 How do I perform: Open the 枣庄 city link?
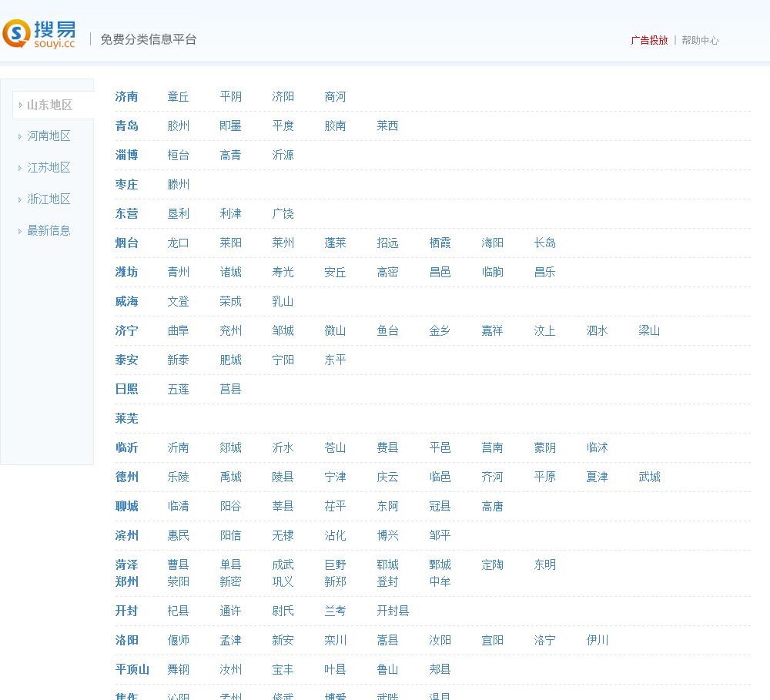pos(127,185)
